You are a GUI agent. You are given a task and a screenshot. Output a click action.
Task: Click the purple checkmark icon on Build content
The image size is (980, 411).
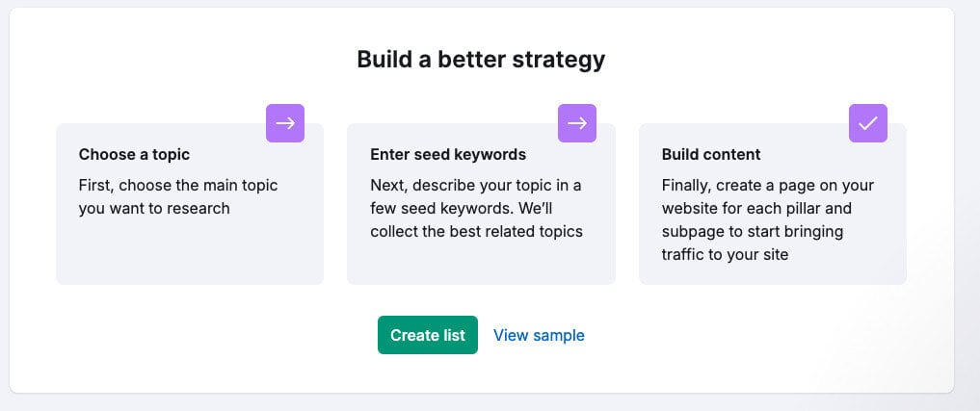point(868,123)
